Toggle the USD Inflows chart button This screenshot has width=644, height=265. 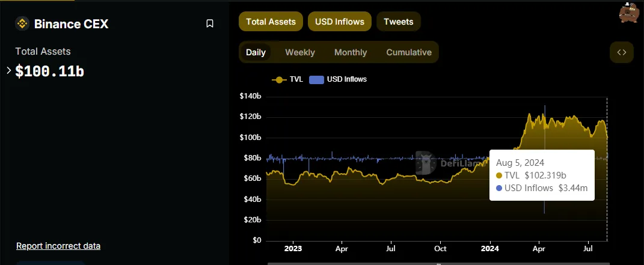click(x=340, y=22)
